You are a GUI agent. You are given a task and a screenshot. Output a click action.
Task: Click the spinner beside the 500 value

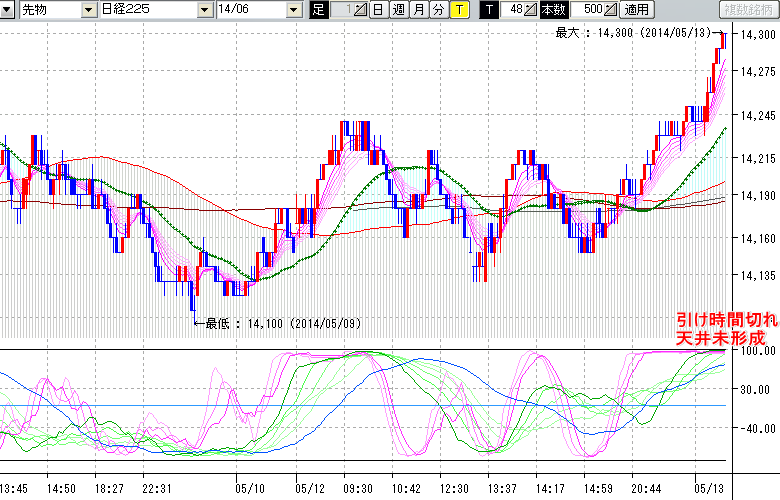coord(612,10)
